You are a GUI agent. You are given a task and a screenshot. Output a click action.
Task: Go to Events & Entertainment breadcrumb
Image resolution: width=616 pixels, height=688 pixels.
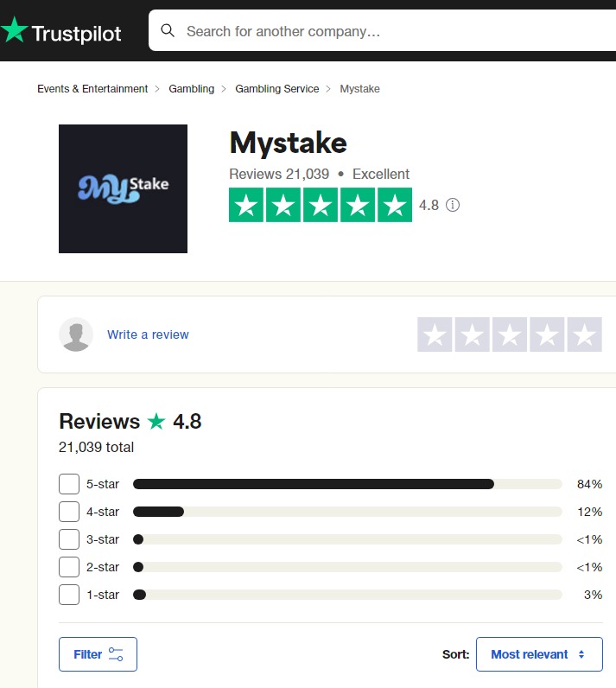coord(92,89)
